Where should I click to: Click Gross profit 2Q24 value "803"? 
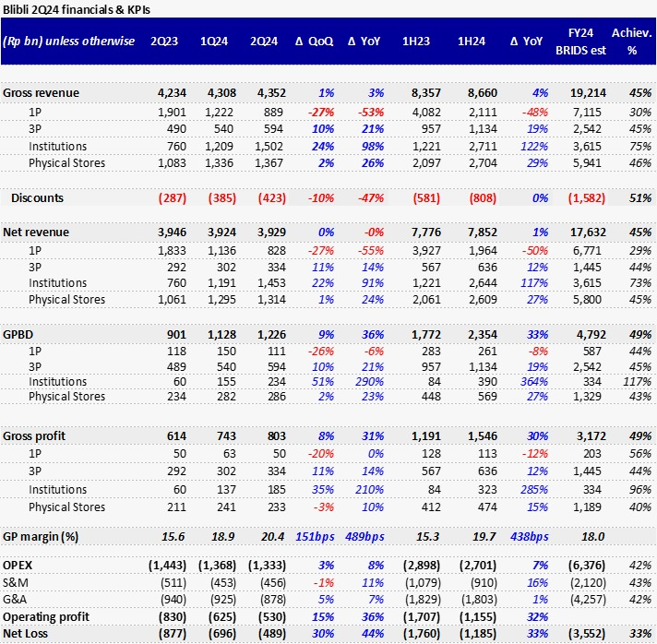[277, 435]
